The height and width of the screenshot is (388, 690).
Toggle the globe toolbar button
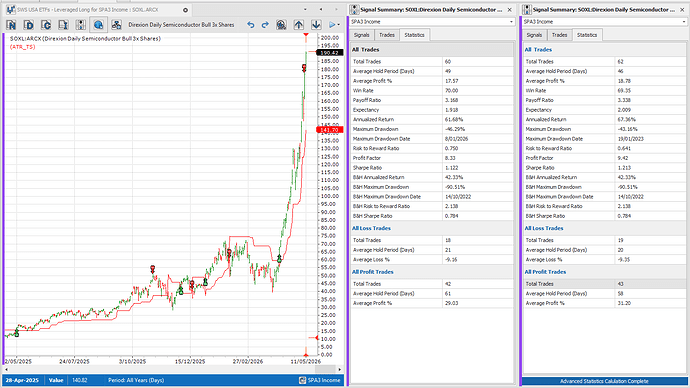coord(98,25)
